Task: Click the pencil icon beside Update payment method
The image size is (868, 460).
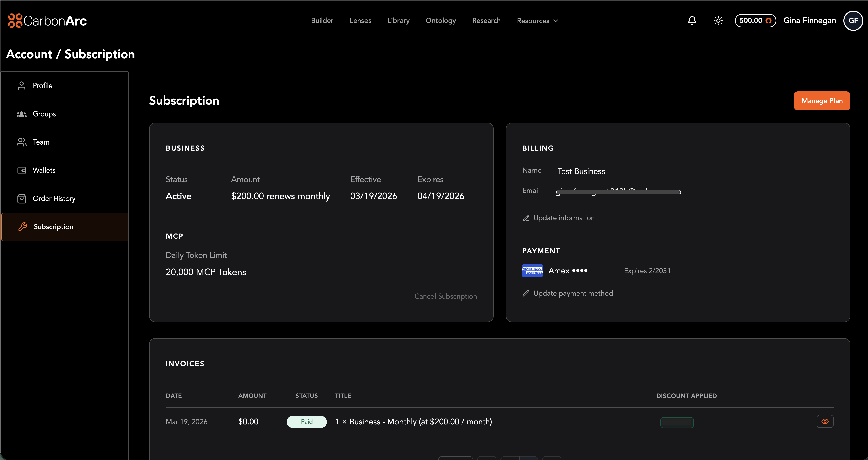Action: click(x=526, y=293)
